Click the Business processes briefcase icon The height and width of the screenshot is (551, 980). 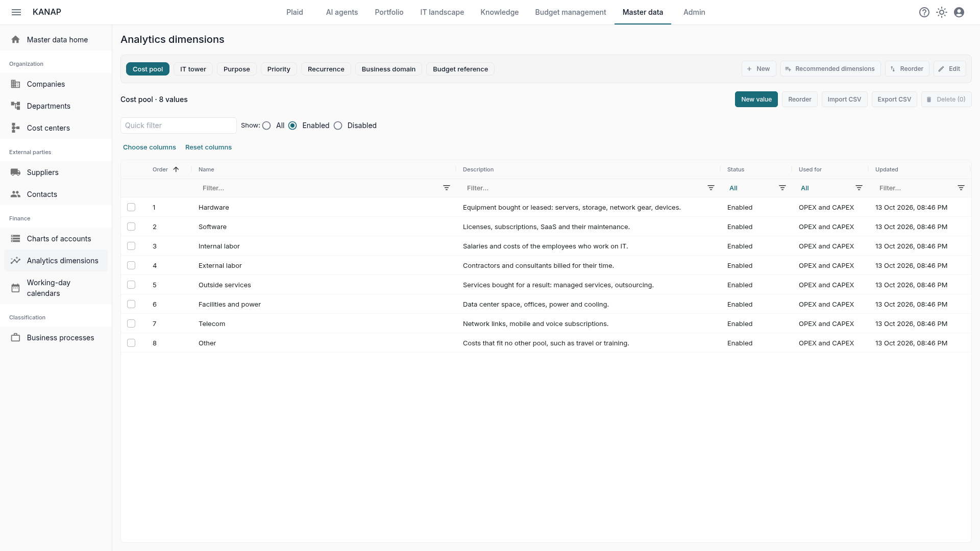point(16,338)
